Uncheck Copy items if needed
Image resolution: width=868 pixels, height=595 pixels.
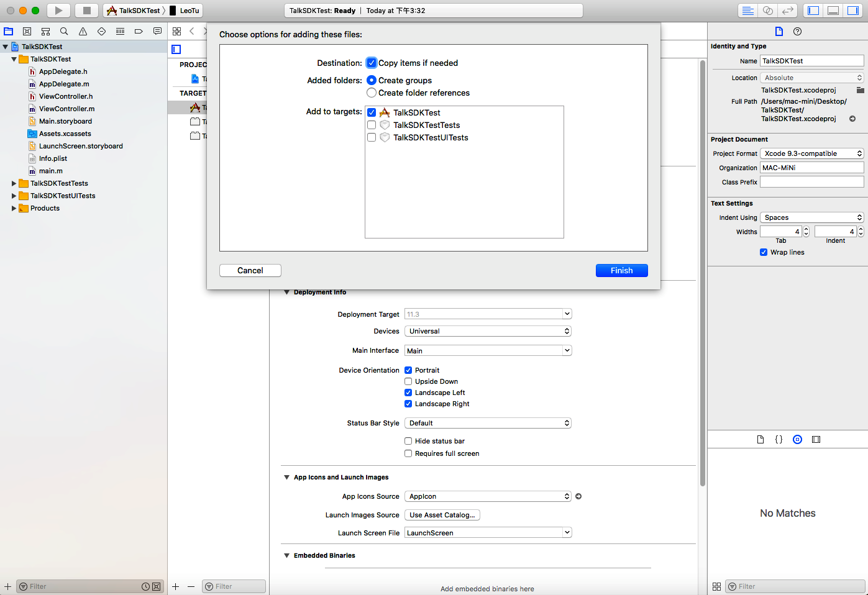(372, 63)
